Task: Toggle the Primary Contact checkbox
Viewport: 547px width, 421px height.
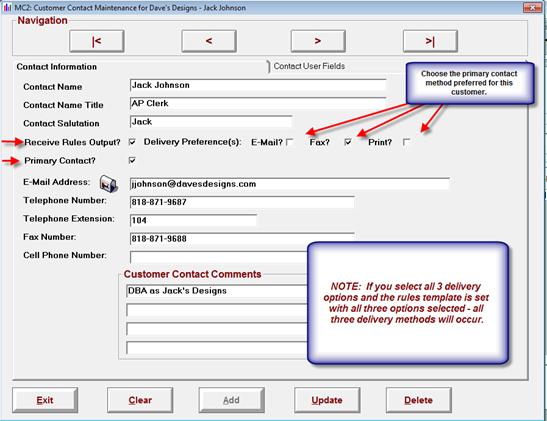Action: pos(132,160)
